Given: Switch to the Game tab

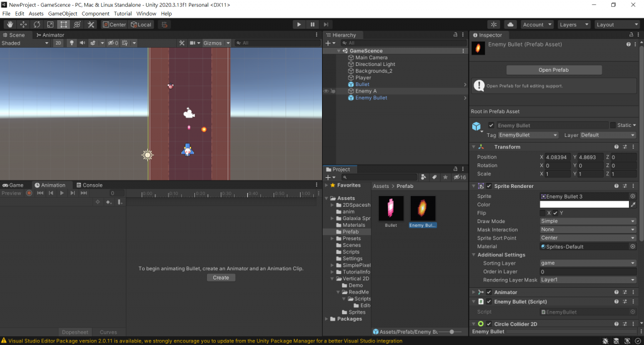Looking at the screenshot, I should coord(13,185).
